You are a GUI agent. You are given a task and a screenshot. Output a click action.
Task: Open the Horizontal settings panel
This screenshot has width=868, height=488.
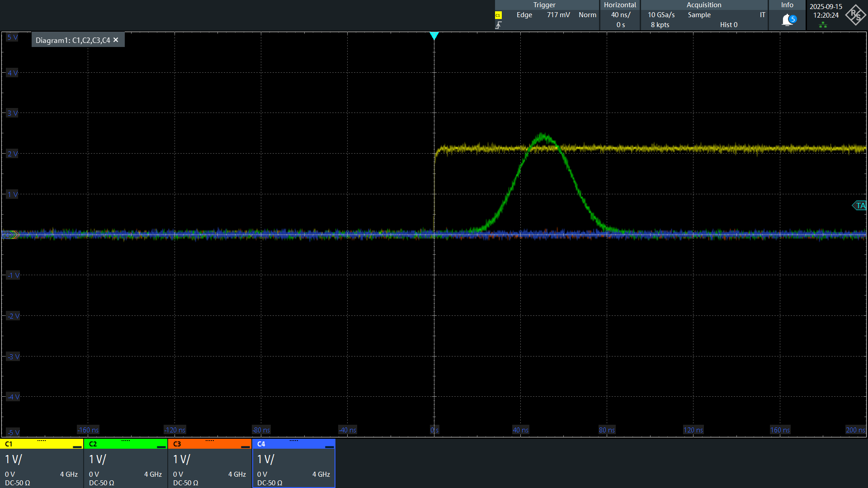tap(620, 5)
